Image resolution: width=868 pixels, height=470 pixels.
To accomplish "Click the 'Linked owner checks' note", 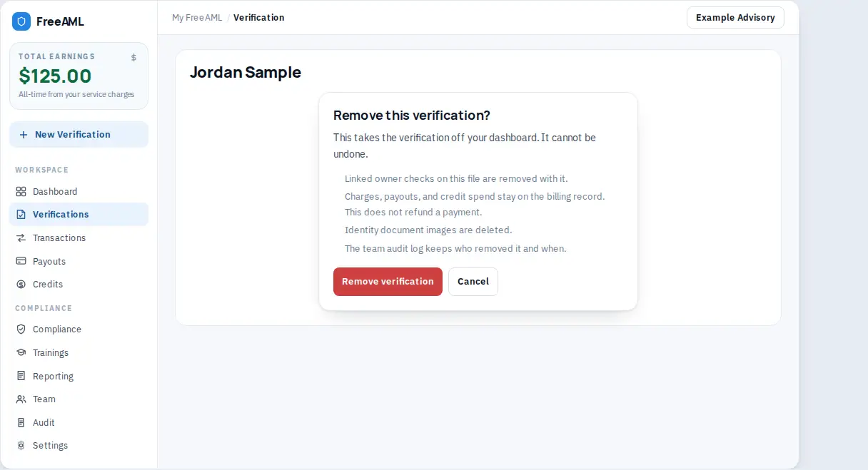I will point(456,179).
